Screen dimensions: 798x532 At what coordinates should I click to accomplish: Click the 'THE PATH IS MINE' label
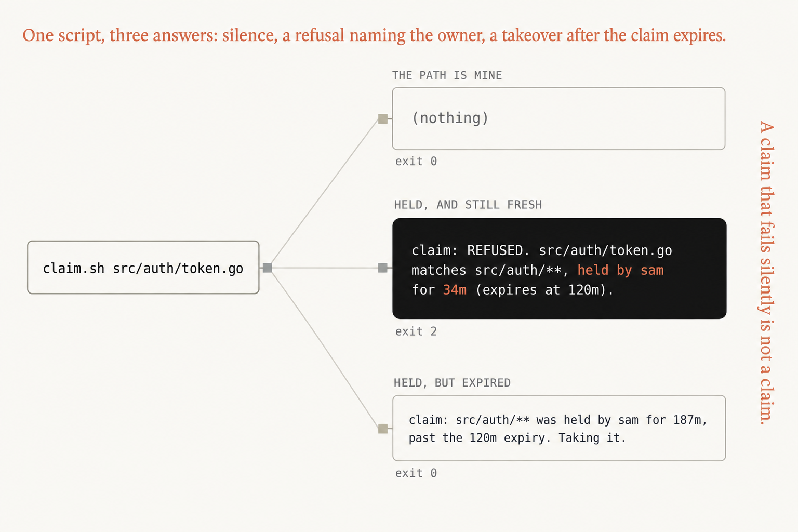447,75
